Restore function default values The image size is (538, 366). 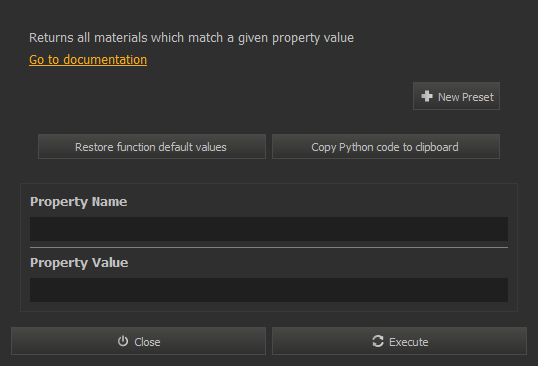pyautogui.click(x=152, y=146)
